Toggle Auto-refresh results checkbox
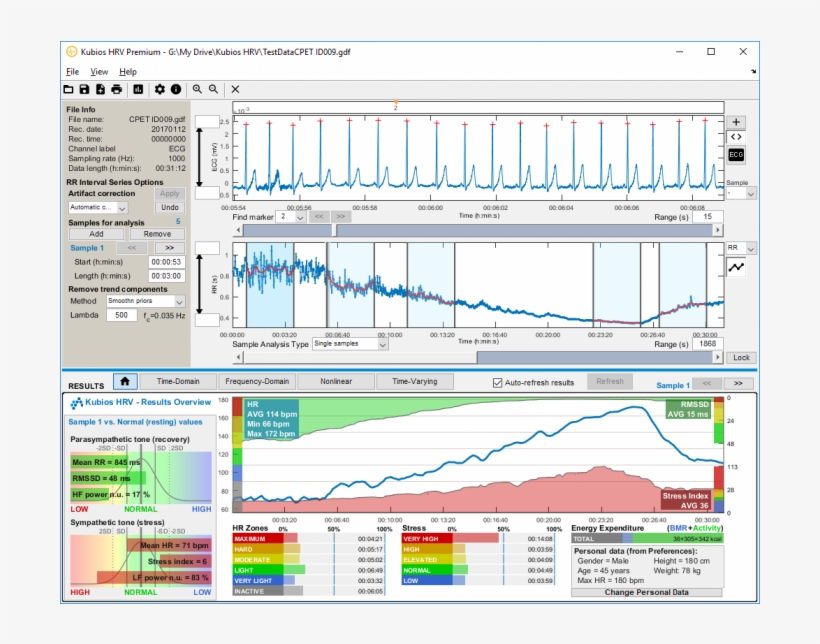This screenshot has height=644, width=820. pyautogui.click(x=499, y=382)
